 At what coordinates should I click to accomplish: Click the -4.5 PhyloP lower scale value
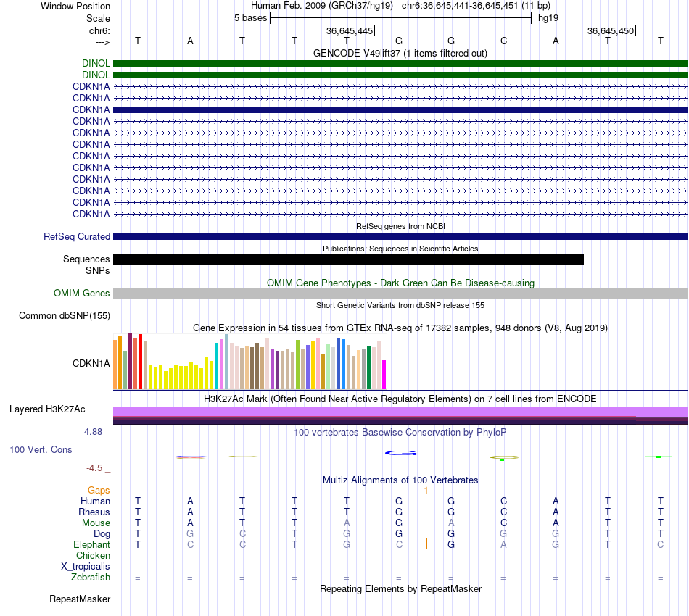(x=94, y=468)
